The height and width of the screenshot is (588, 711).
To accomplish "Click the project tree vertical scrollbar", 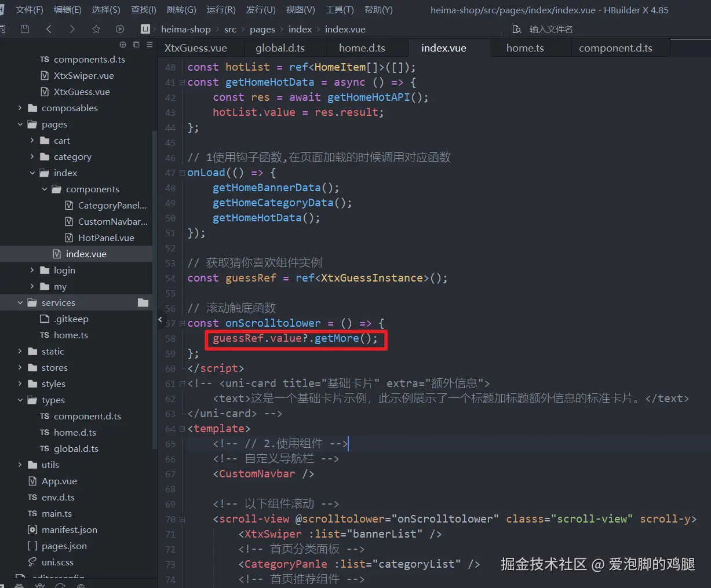I will tap(154, 290).
